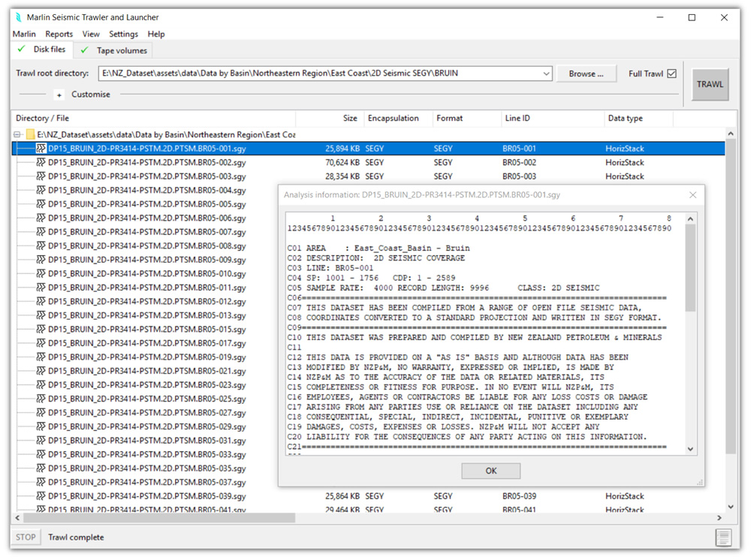Open the Trawl root directory dropdown
This screenshot has width=751, height=560.
point(547,74)
